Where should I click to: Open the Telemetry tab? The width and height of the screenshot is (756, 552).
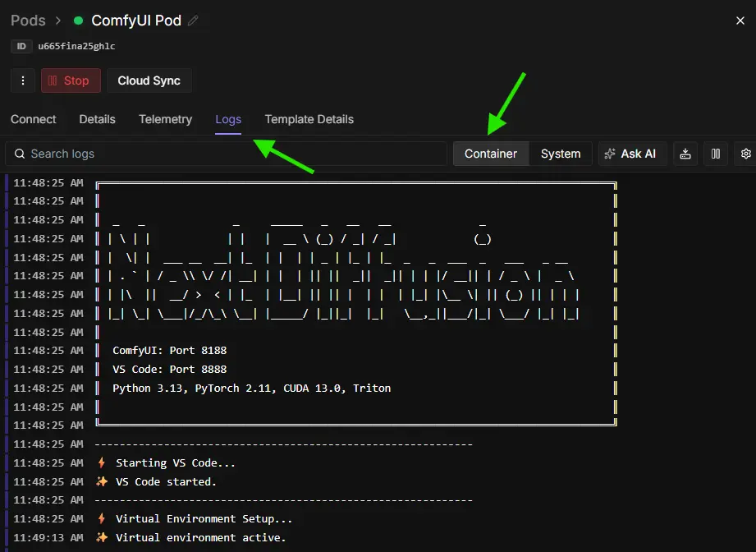click(x=165, y=119)
